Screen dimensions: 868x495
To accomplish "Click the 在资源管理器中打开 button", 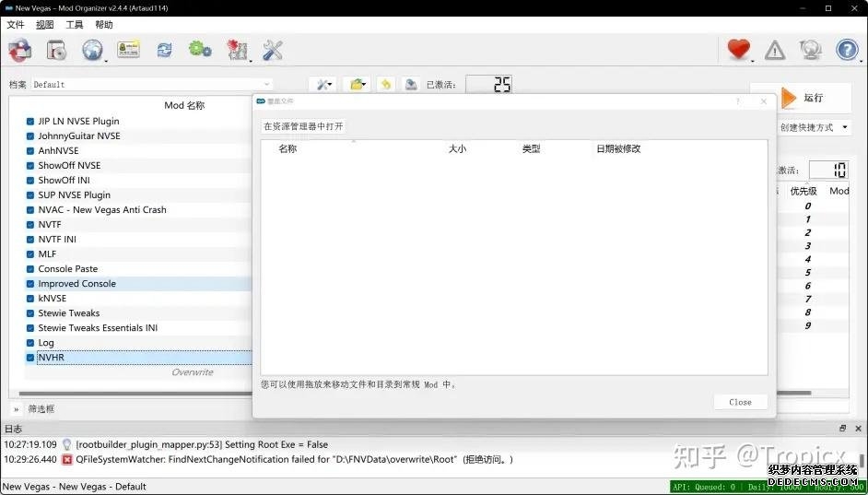I will click(303, 127).
